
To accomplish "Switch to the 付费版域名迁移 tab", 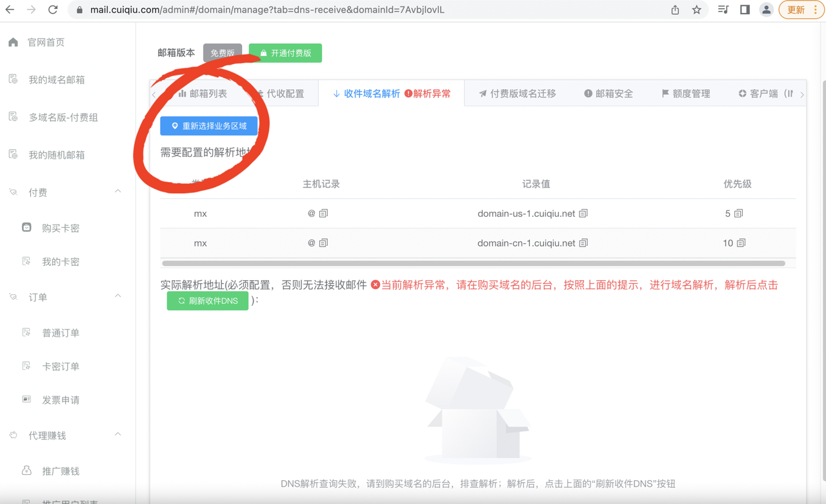I will tap(517, 94).
